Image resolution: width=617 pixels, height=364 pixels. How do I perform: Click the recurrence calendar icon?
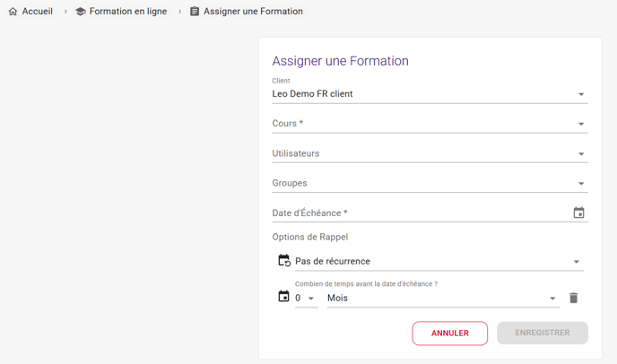pyautogui.click(x=284, y=261)
